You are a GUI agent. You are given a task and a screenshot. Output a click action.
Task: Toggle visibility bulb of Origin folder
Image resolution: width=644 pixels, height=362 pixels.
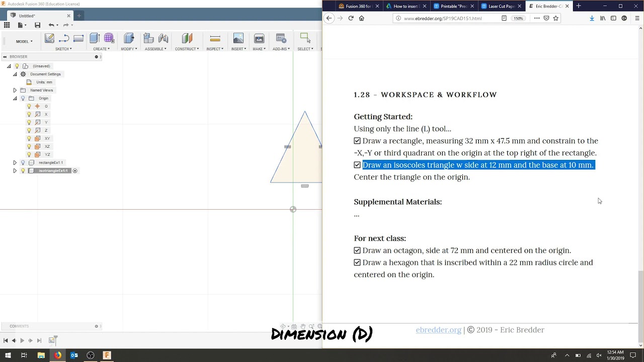(x=23, y=98)
